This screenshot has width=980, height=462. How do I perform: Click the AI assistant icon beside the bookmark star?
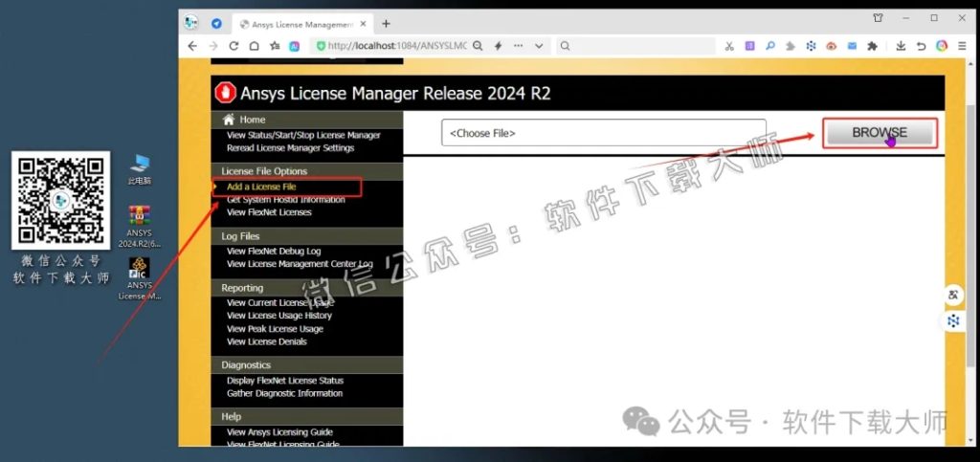[294, 46]
